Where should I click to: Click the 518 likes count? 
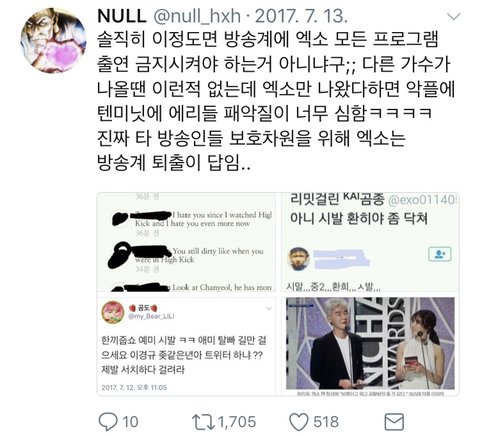click(x=326, y=422)
